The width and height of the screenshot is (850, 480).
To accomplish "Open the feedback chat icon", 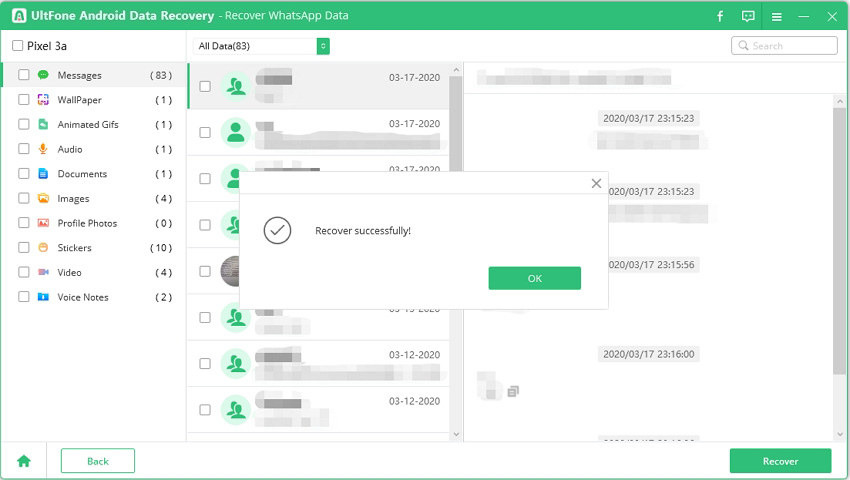I will [748, 16].
